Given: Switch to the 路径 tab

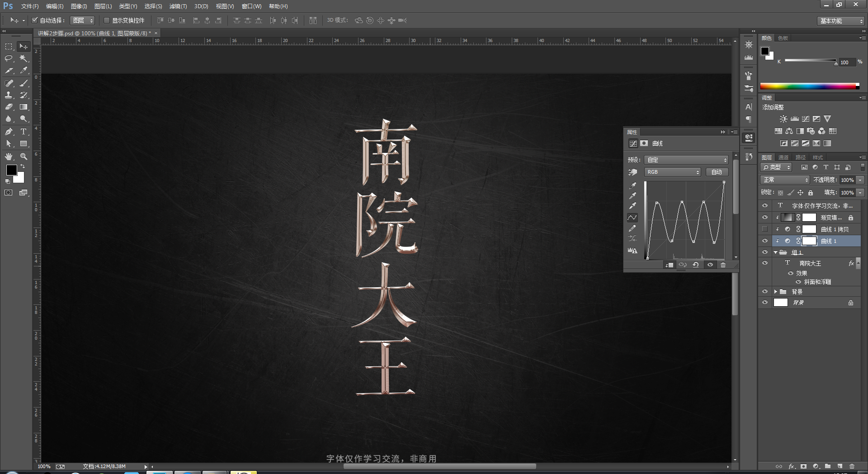Looking at the screenshot, I should point(801,157).
